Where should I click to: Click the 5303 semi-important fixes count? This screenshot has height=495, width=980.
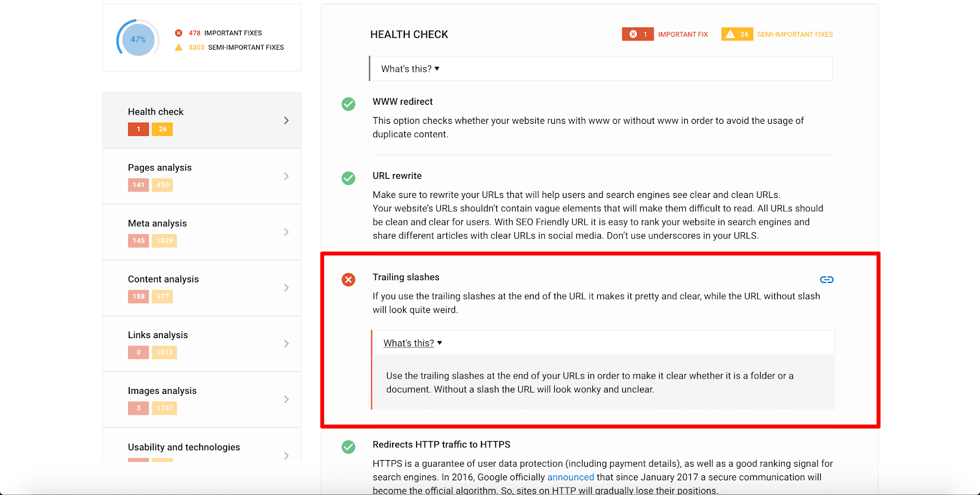[197, 47]
